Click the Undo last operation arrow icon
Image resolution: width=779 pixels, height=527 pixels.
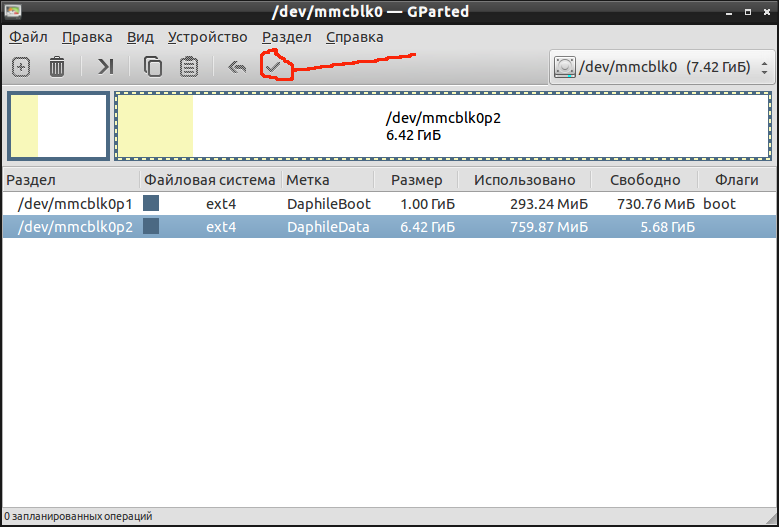237,67
